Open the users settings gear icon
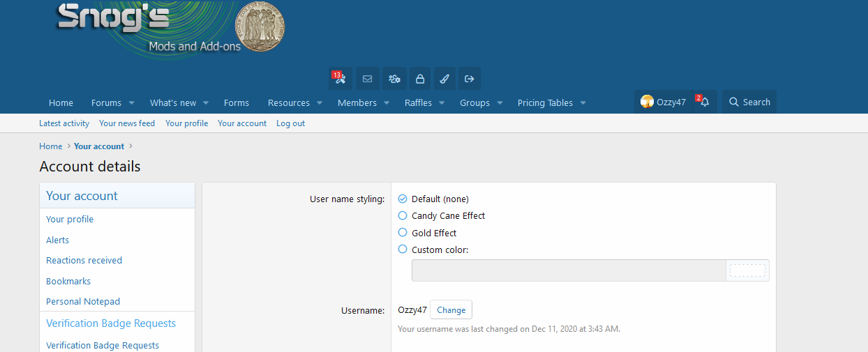The height and width of the screenshot is (352, 868). pyautogui.click(x=394, y=79)
